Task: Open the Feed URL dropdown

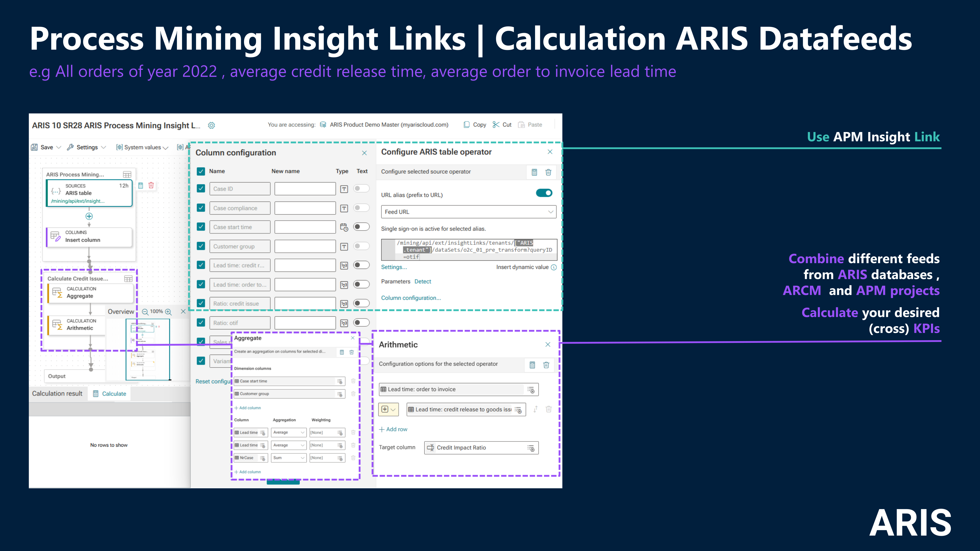Action: click(468, 212)
